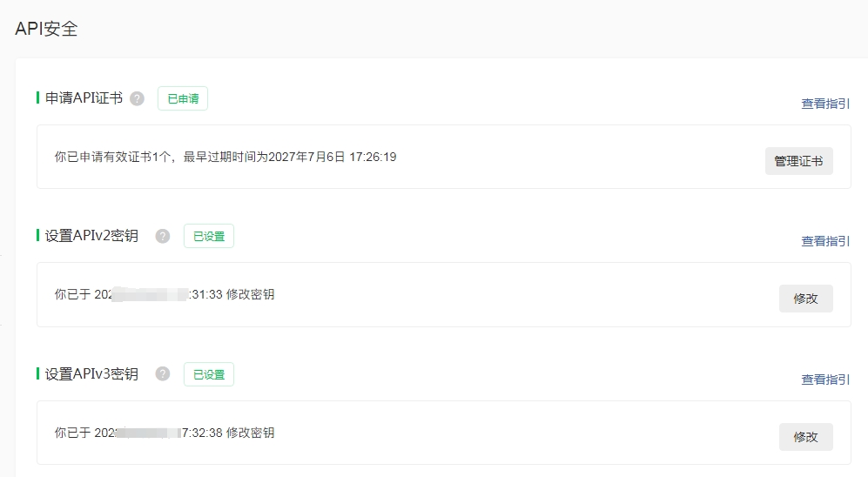868x477 pixels.
Task: Click the APIv3 key modification time text
Action: (164, 433)
